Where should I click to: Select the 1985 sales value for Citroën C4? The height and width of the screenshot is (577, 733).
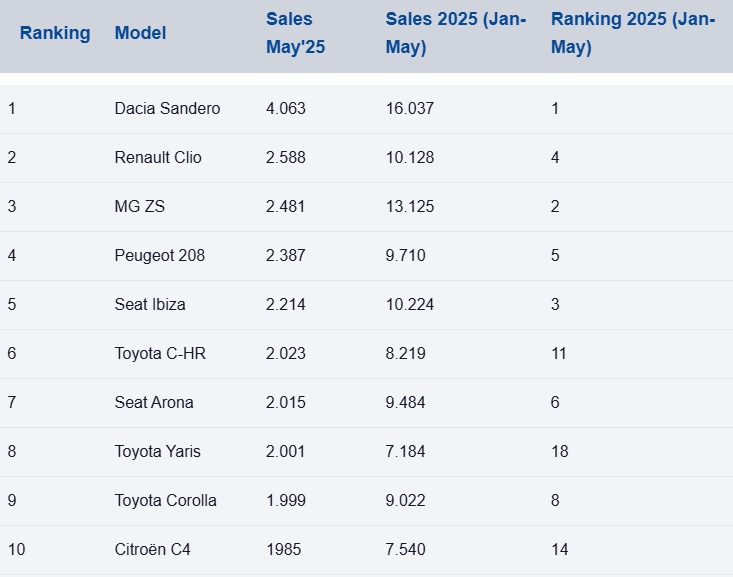pos(283,549)
